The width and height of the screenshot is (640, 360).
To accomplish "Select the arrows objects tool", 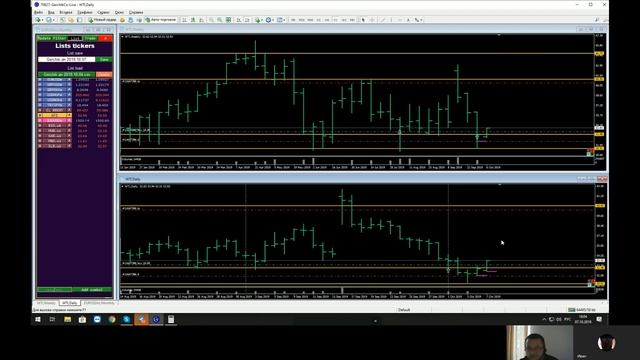I will pyautogui.click(x=417, y=20).
